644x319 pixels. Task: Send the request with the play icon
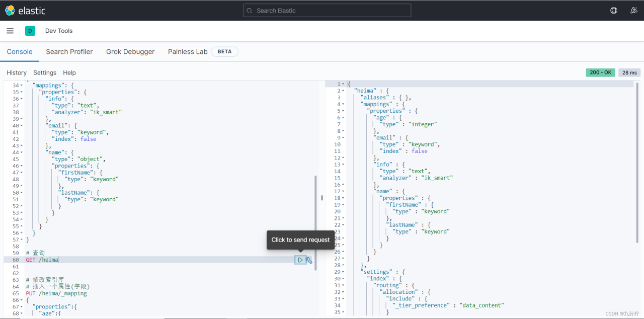click(x=300, y=260)
